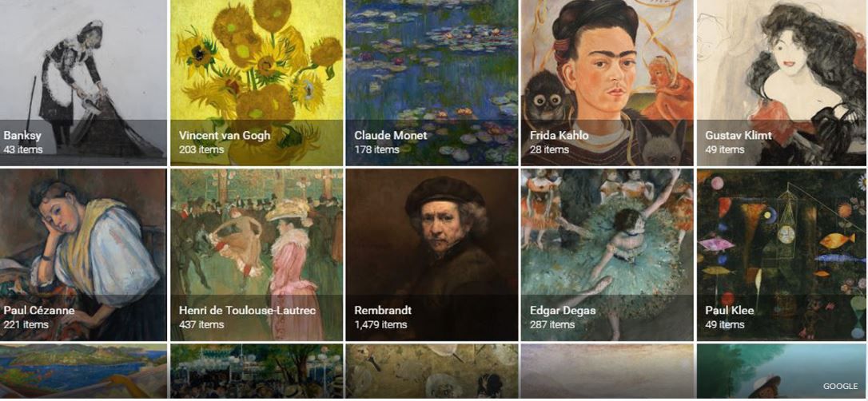Click the Rembrandt 1,479 items text
Image resolution: width=868 pixels, height=401 pixels.
click(381, 324)
